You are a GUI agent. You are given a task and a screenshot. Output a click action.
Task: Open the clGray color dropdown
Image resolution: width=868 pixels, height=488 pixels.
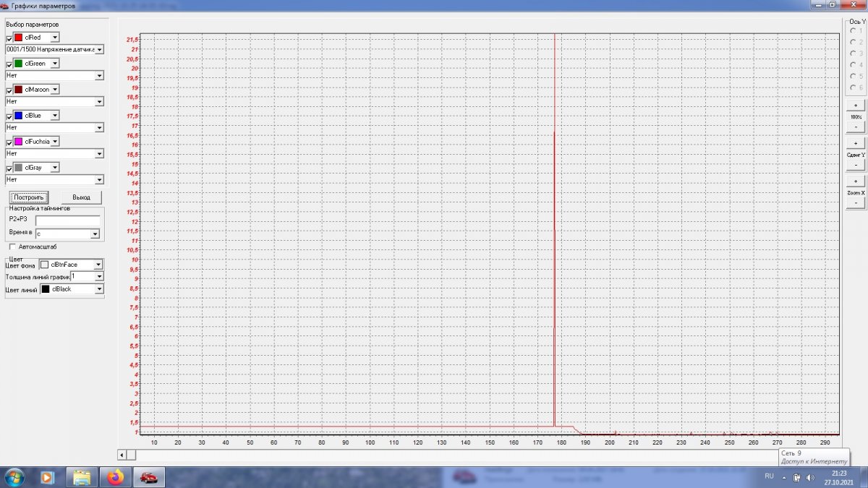(x=55, y=168)
